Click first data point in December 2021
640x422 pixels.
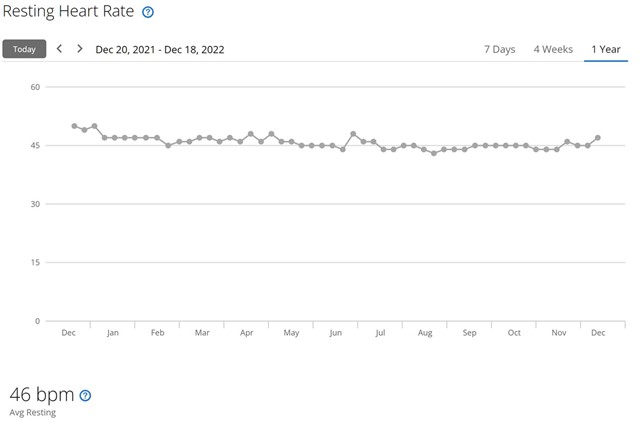(74, 126)
